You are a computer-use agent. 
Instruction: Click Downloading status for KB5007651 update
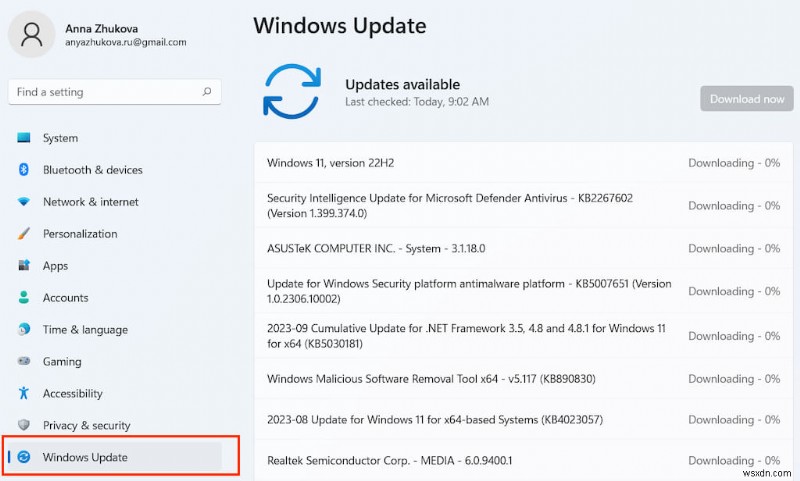click(734, 291)
